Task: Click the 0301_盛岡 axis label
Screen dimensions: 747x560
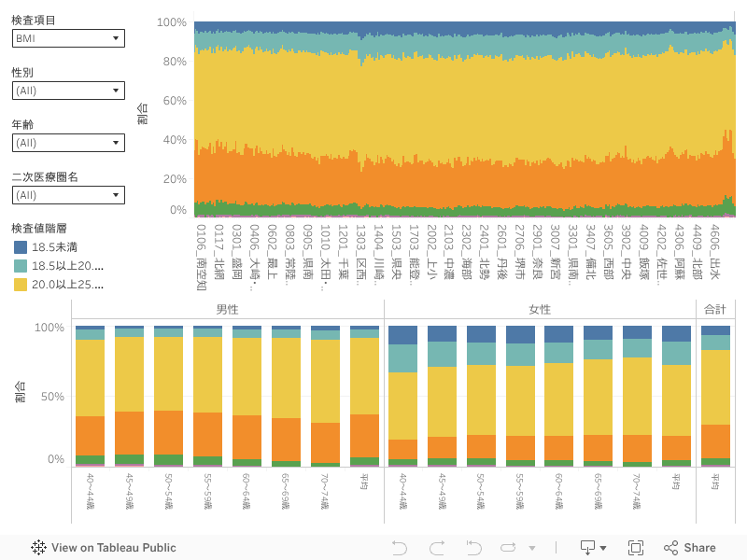Action: tap(236, 251)
